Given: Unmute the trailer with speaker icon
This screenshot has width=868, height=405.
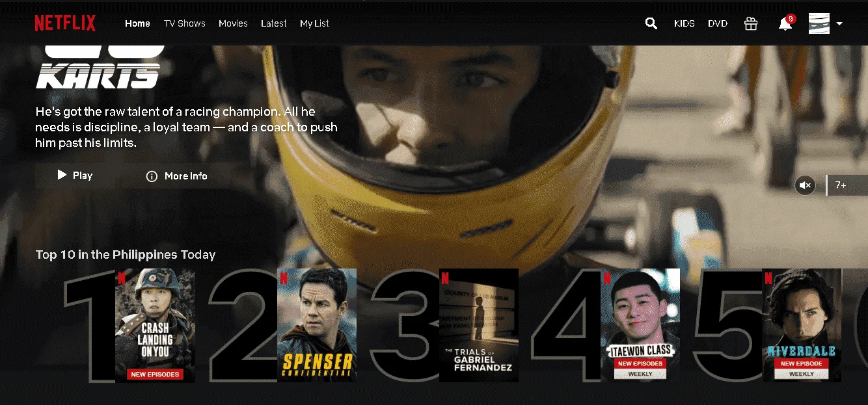Looking at the screenshot, I should coord(805,185).
